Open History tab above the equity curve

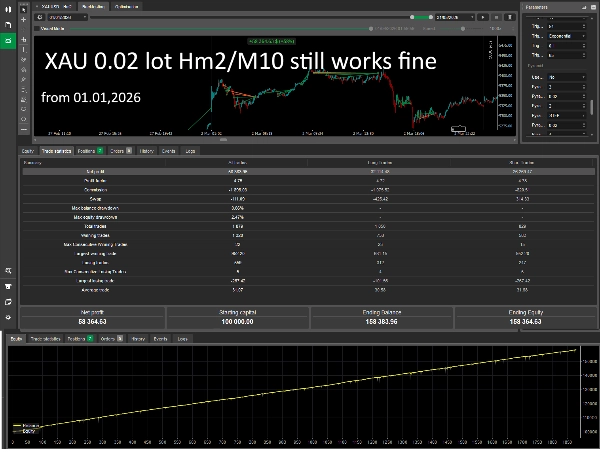click(x=138, y=339)
